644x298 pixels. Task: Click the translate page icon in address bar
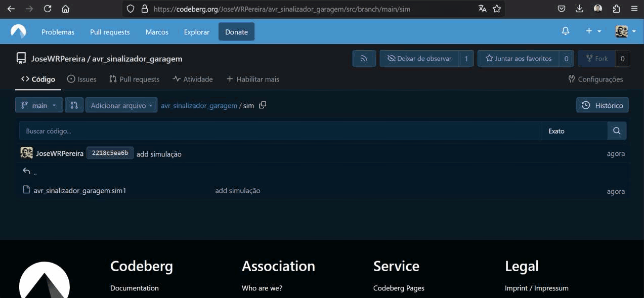click(x=483, y=9)
